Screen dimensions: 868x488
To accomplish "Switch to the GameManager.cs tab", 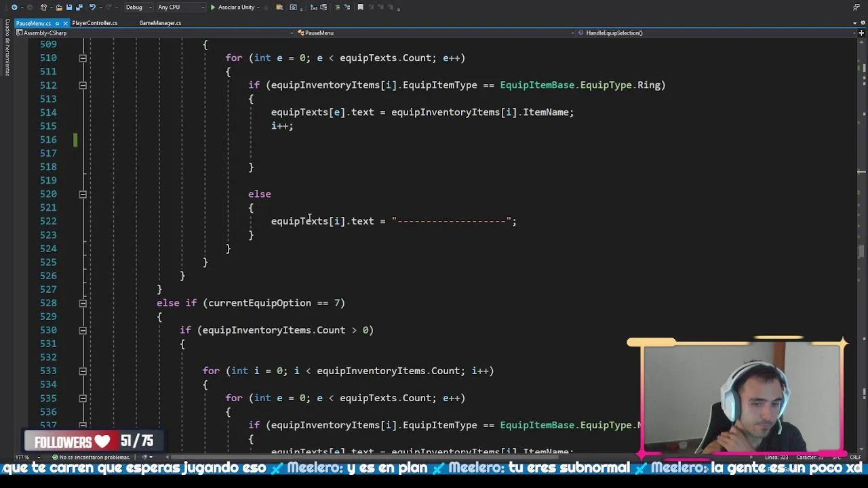I will (x=160, y=23).
